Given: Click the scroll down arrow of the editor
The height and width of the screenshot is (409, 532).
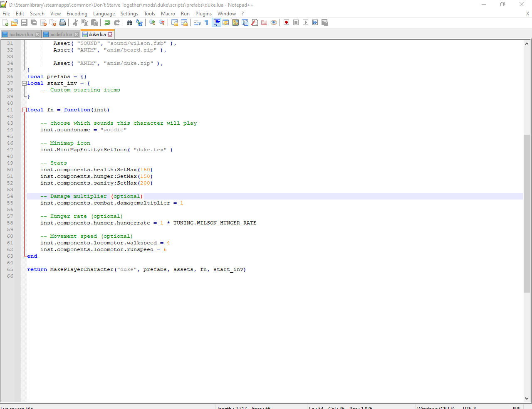Looking at the screenshot, I should [x=527, y=399].
